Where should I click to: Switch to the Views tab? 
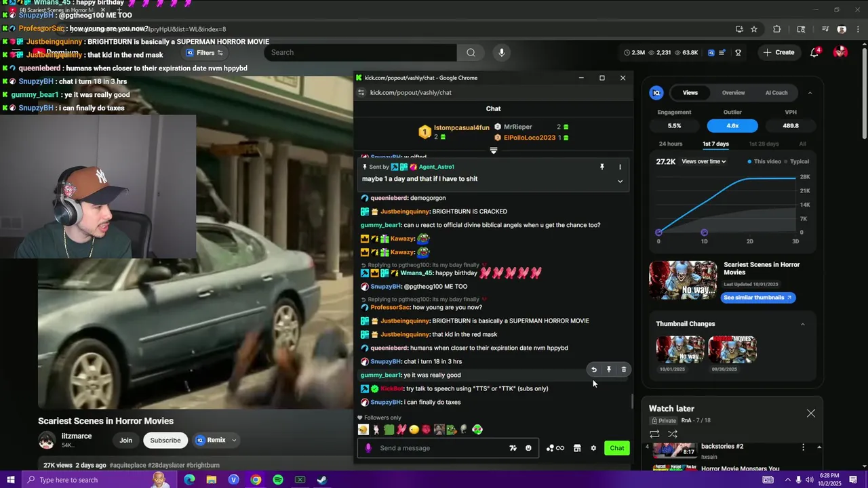(690, 93)
